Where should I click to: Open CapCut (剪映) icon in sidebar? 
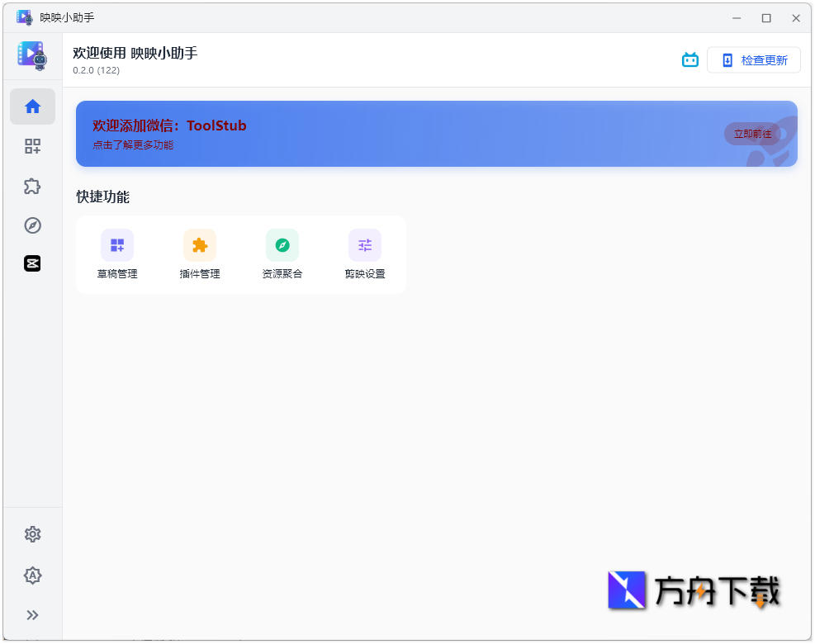click(x=32, y=263)
